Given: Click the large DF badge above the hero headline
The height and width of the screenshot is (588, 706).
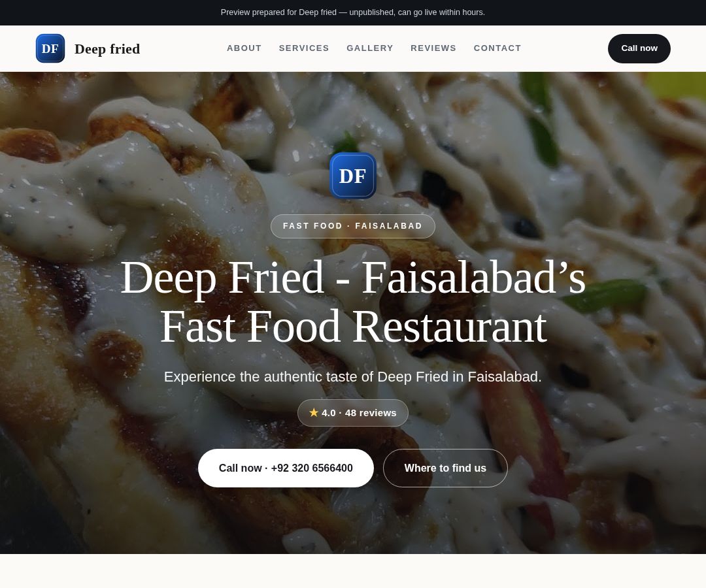Looking at the screenshot, I should pos(352,176).
